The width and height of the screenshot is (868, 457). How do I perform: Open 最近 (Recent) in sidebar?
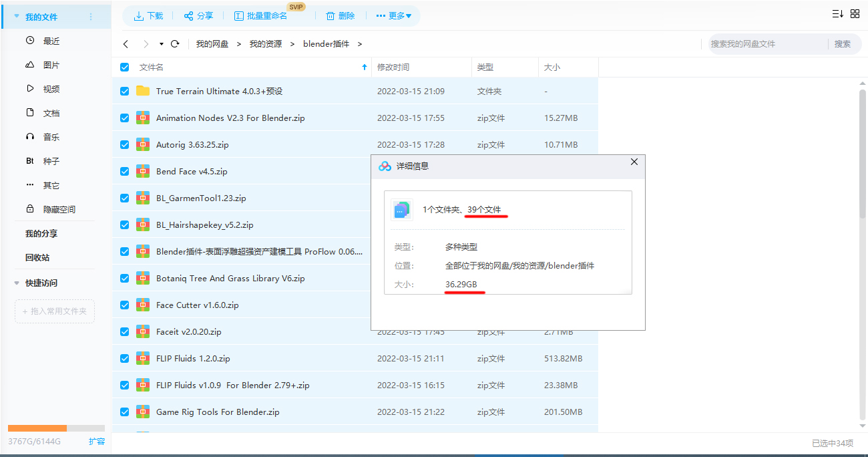51,41
